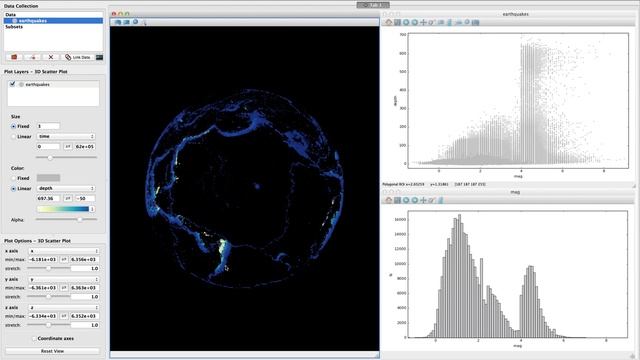Open the y axis attribute dropdown
Screen dimensions: 640x360
point(64,279)
